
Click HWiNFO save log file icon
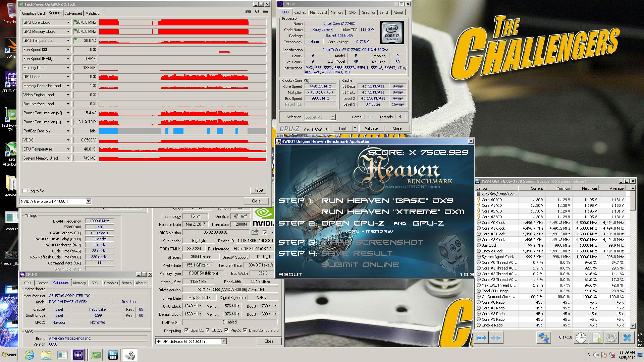(596, 338)
